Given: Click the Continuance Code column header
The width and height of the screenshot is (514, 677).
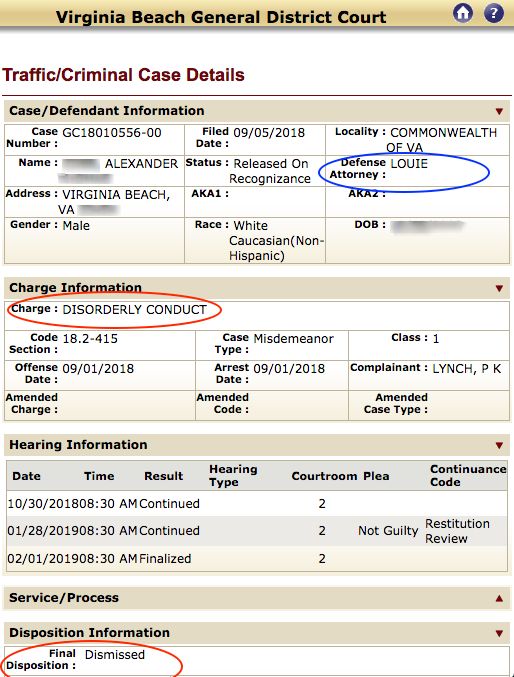Looking at the screenshot, I should 468,475.
